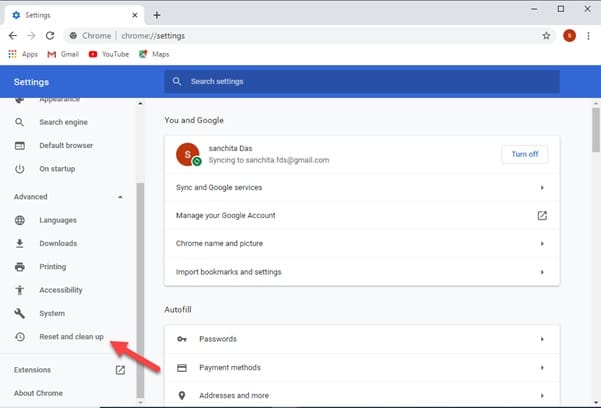Click the Settings header title

(31, 82)
